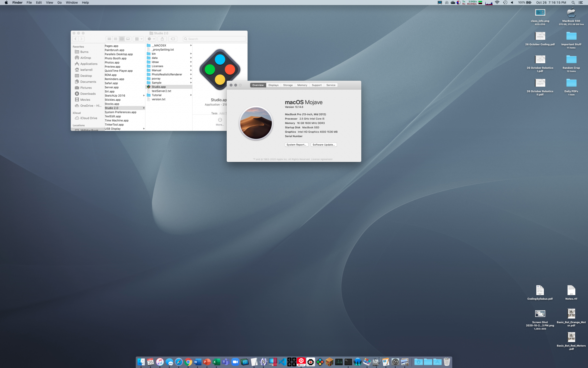Open Excel from the Dock

(216, 362)
